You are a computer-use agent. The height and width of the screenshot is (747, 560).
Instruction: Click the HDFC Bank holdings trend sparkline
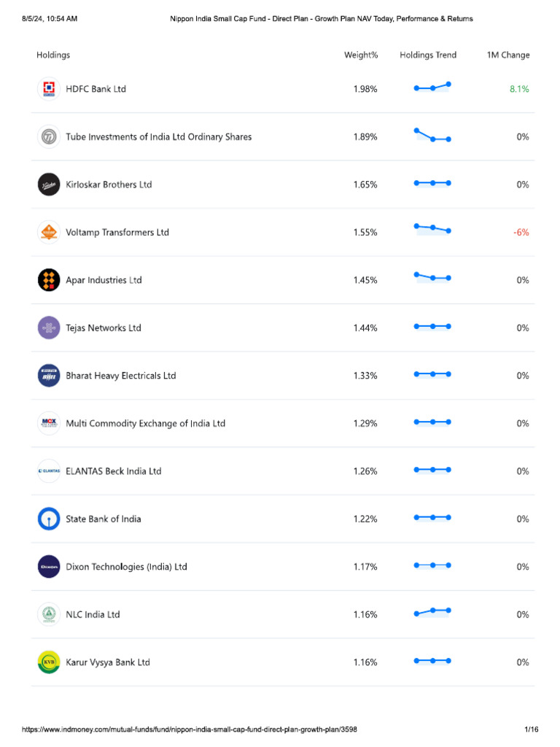coord(432,87)
